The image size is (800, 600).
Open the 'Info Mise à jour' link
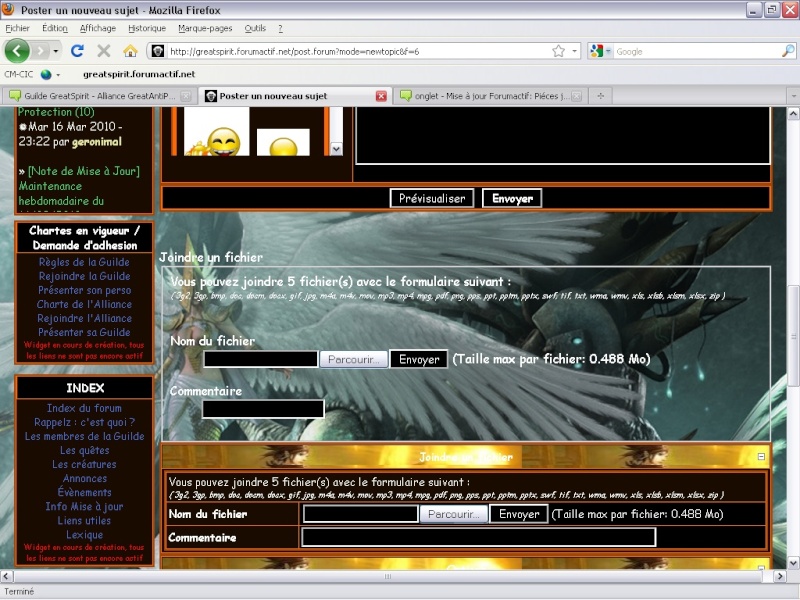[x=84, y=506]
